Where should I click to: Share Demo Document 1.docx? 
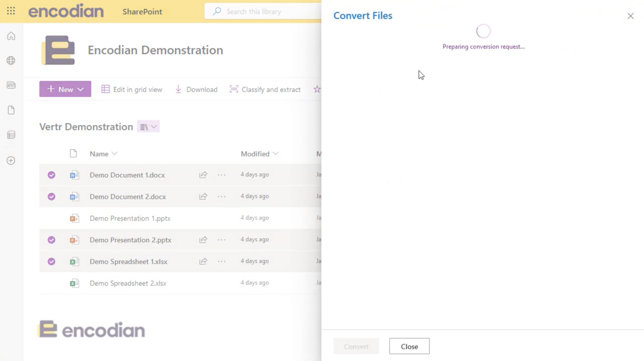click(203, 175)
